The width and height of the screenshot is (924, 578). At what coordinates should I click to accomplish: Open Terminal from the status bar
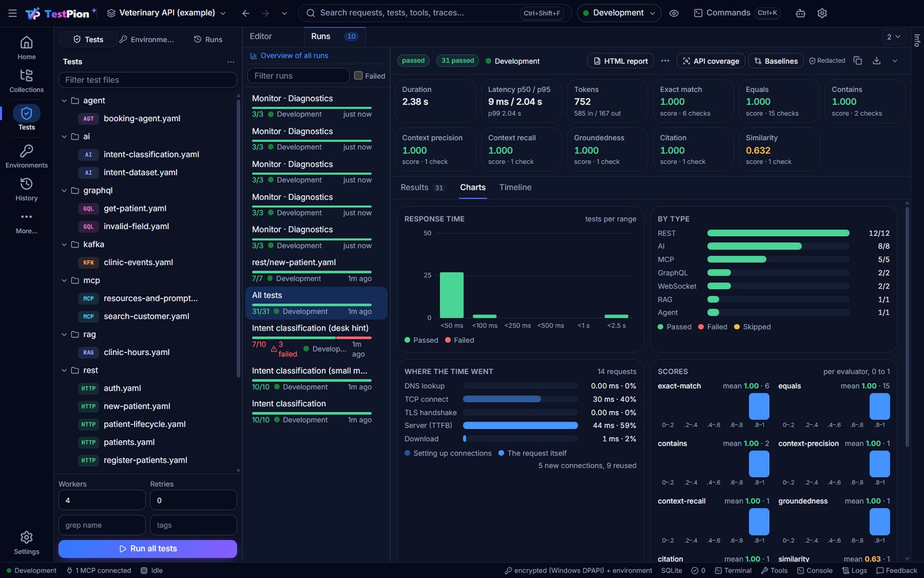click(x=733, y=570)
